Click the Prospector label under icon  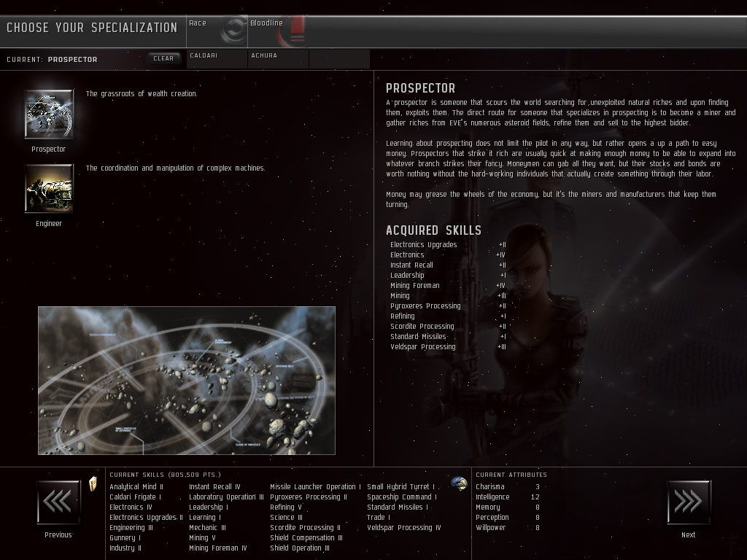tap(49, 149)
